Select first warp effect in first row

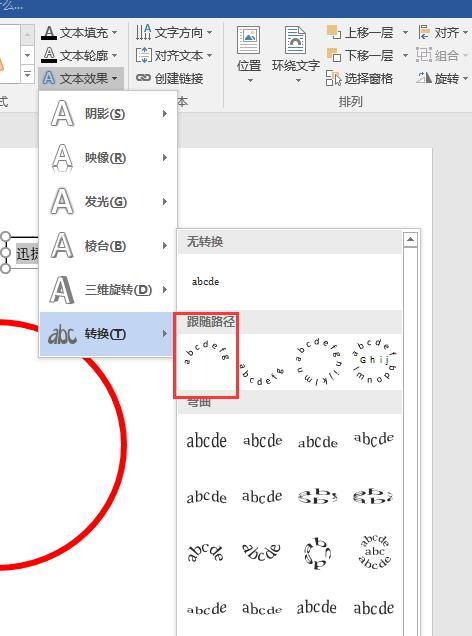point(206,440)
